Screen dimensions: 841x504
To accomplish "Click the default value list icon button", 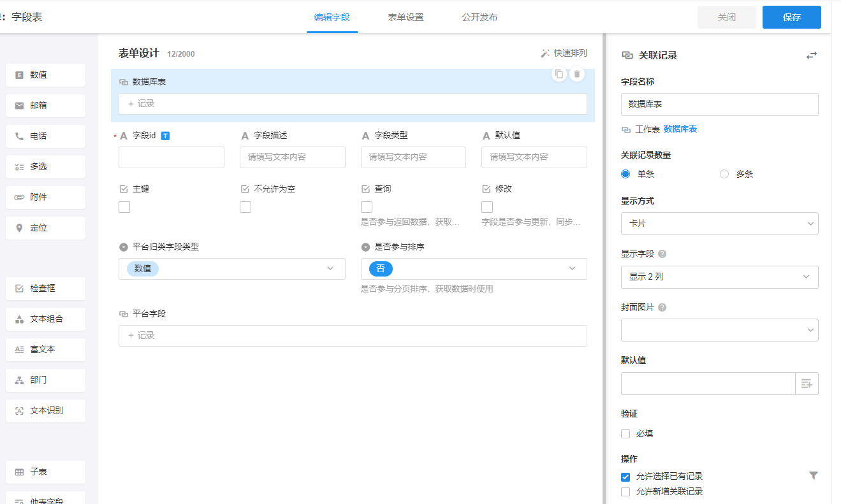I will point(807,384).
